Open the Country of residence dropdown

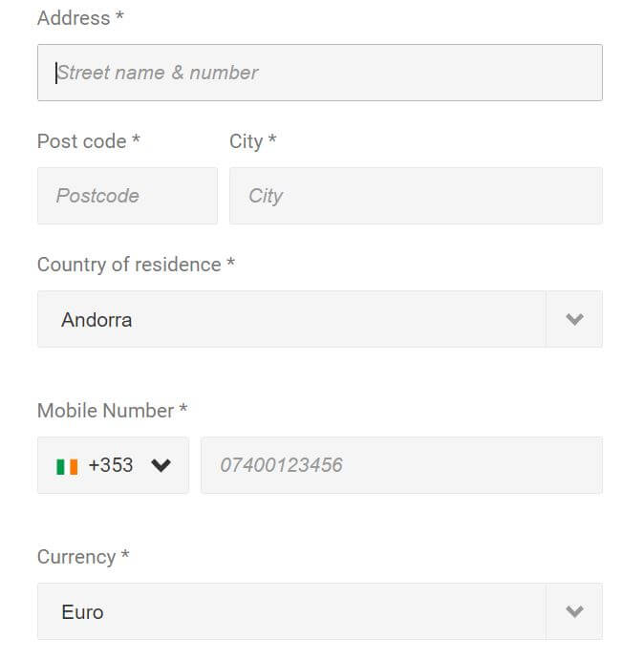pyautogui.click(x=320, y=319)
